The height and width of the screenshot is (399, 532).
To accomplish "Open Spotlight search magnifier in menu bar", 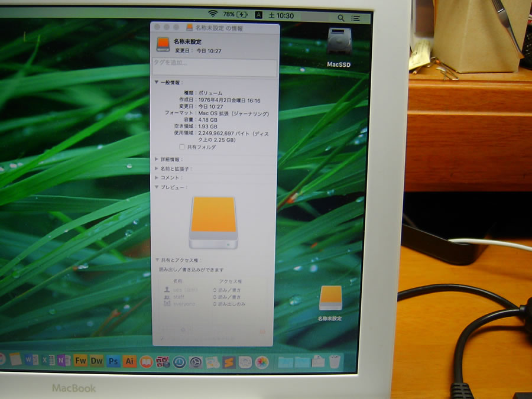I will [340, 18].
